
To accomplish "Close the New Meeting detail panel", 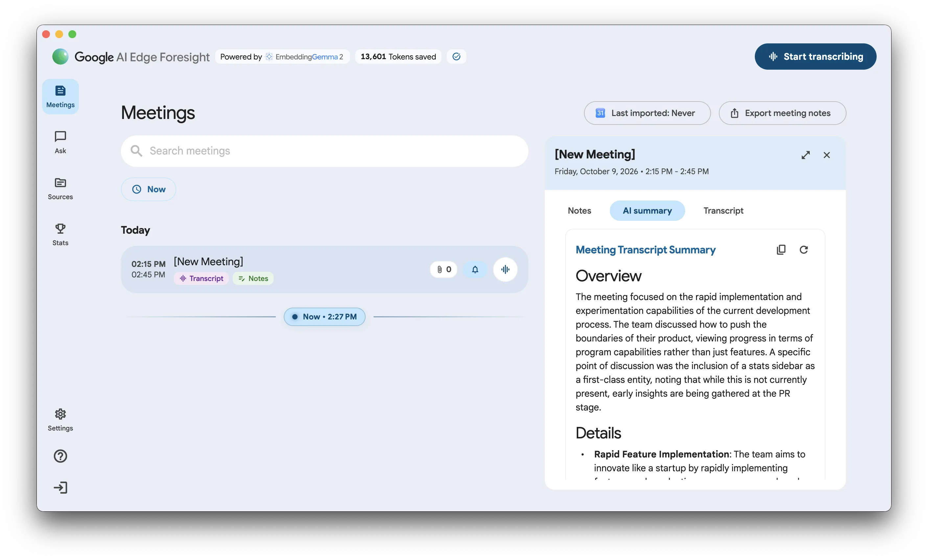I will (x=826, y=155).
